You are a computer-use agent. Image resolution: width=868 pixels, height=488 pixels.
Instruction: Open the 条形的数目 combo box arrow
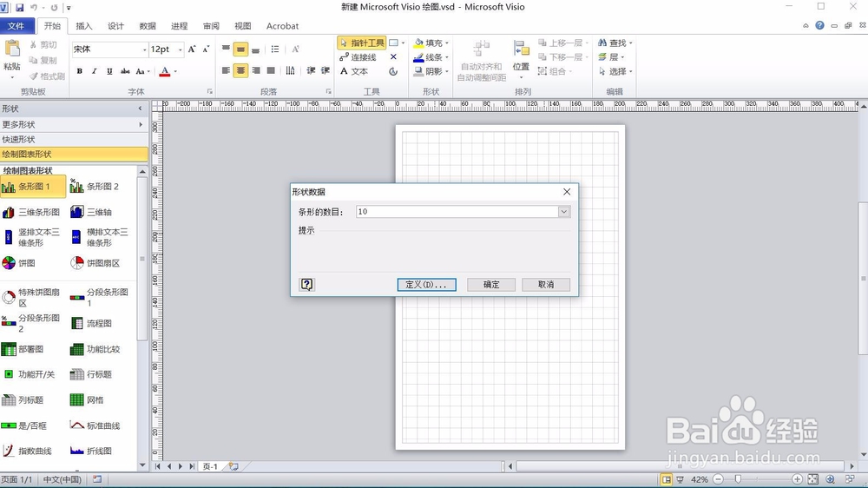point(563,212)
